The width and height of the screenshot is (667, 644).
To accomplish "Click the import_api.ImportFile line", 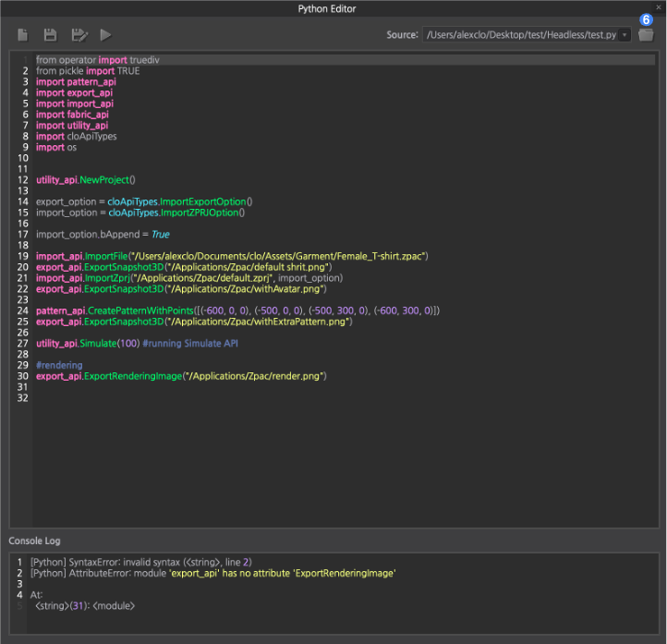I will [232, 256].
